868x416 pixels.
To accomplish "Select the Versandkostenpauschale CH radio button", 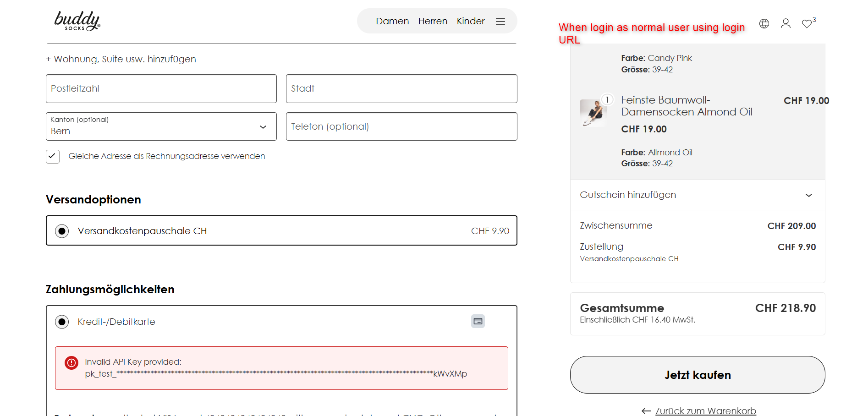I will (62, 231).
